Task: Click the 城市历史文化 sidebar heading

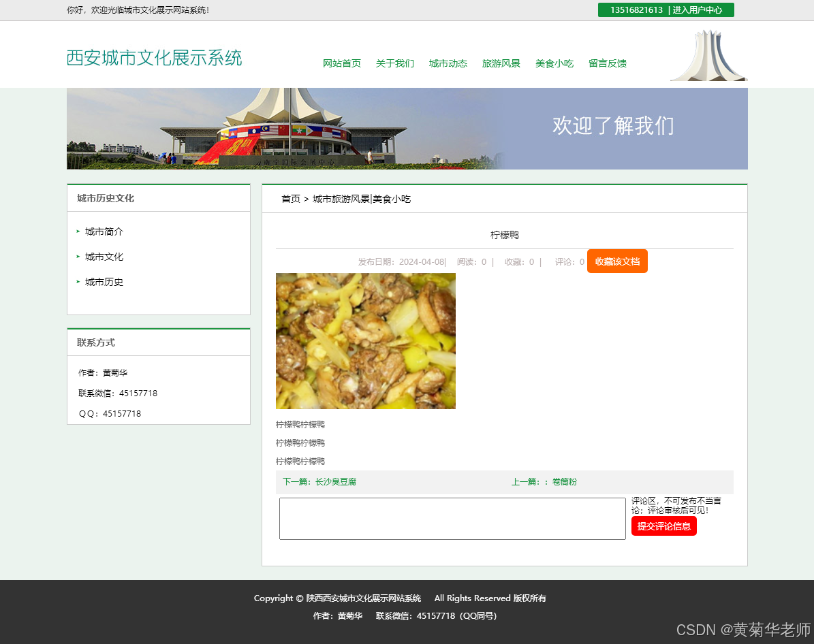Action: click(106, 198)
